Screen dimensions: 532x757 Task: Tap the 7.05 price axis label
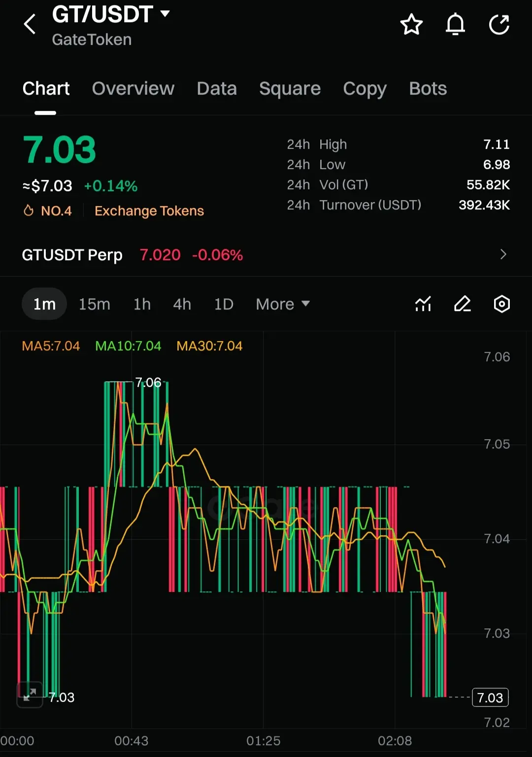[x=497, y=444]
